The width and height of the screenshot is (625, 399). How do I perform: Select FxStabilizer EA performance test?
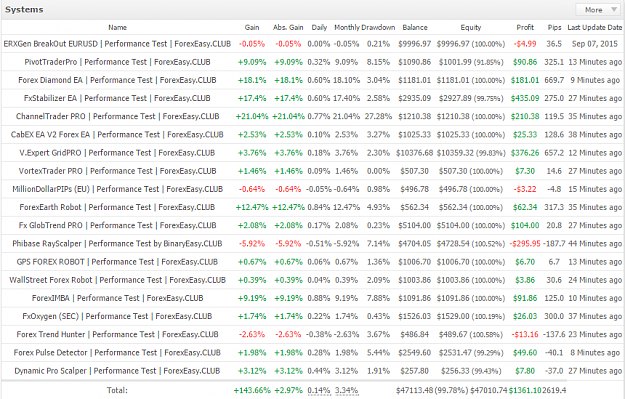coord(117,98)
